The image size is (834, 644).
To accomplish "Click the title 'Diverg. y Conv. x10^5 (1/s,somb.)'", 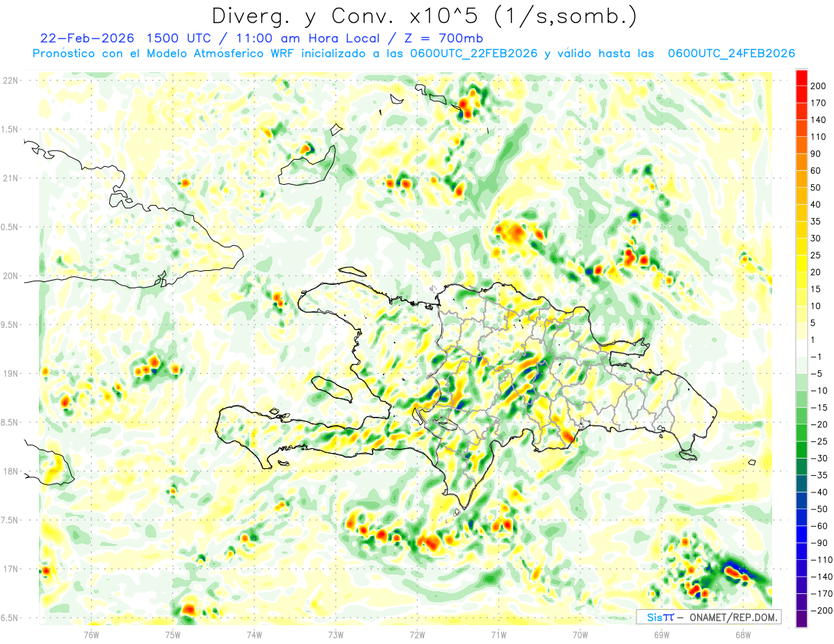I will [424, 15].
